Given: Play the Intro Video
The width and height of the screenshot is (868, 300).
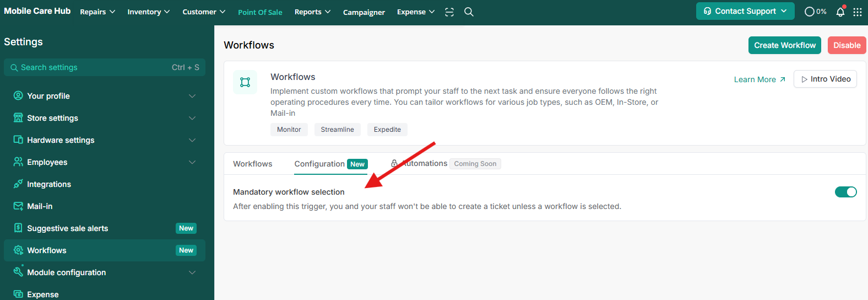Looking at the screenshot, I should (825, 79).
